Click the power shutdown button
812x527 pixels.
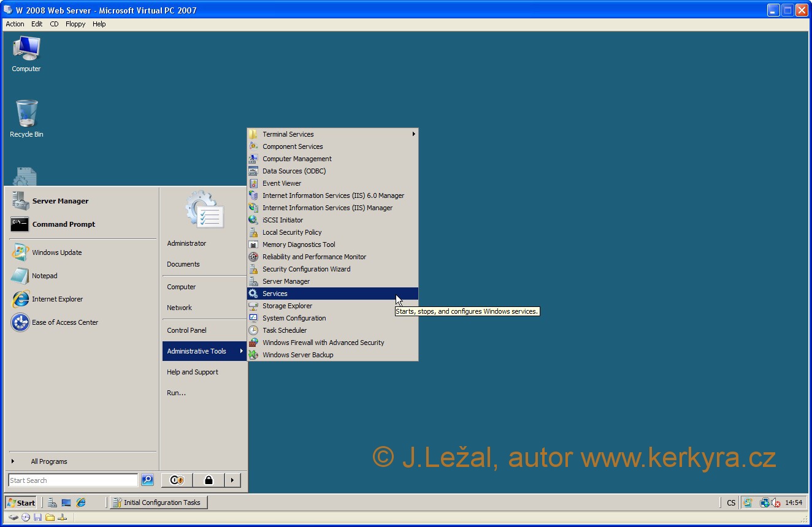[x=177, y=480]
